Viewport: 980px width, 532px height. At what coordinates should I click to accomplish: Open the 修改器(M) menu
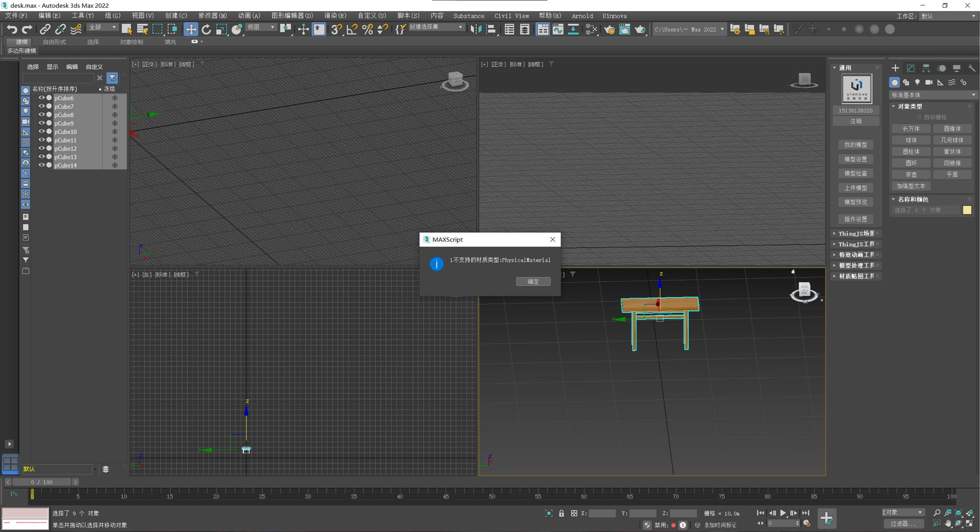coord(212,16)
